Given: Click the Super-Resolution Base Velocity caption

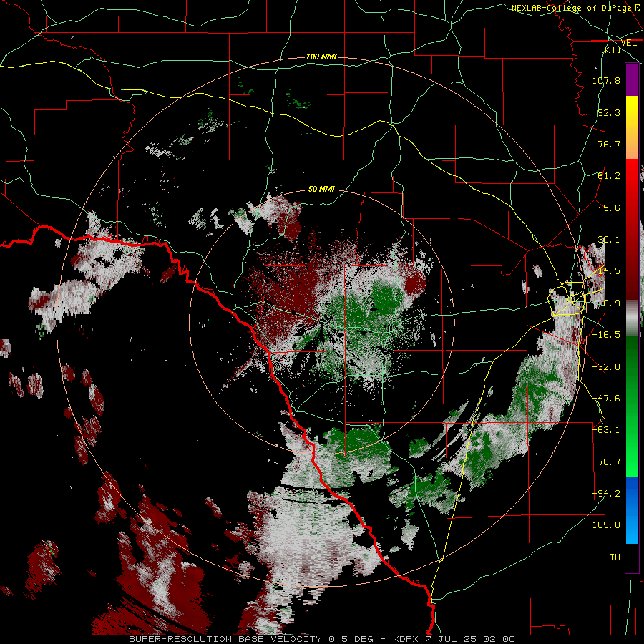Looking at the screenshot, I should click(322, 639).
